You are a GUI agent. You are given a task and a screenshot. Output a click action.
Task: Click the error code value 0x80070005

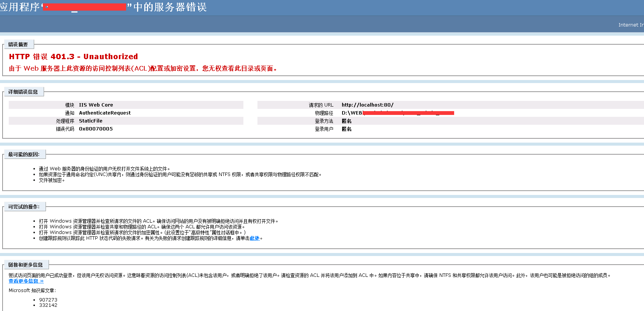(x=96, y=129)
